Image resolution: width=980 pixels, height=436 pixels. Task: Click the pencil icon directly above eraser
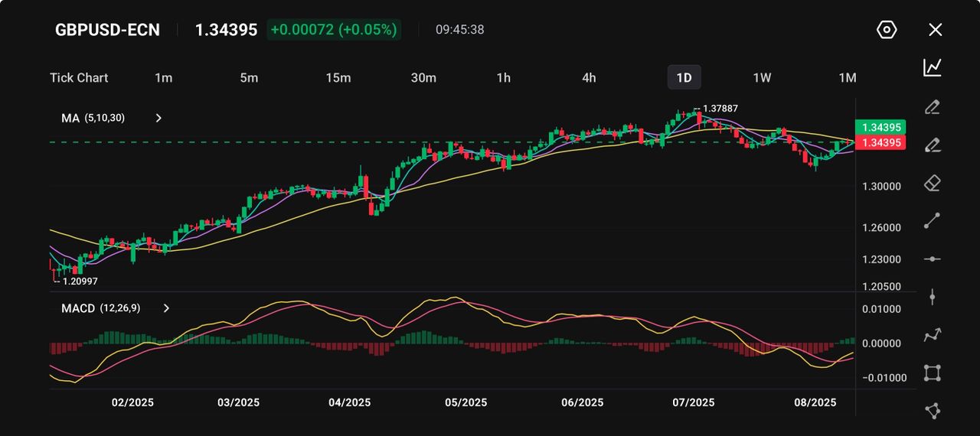pyautogui.click(x=932, y=145)
